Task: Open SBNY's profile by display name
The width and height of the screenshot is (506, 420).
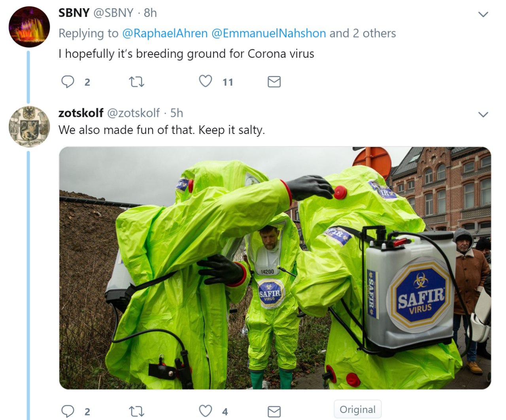Action: tap(74, 13)
